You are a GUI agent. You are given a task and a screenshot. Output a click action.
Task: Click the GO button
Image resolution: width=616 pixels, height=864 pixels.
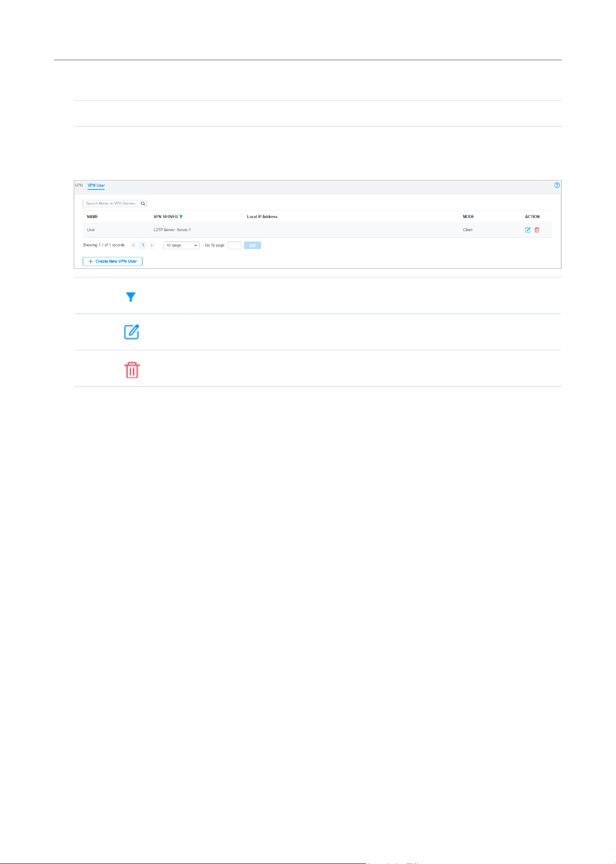click(x=252, y=245)
